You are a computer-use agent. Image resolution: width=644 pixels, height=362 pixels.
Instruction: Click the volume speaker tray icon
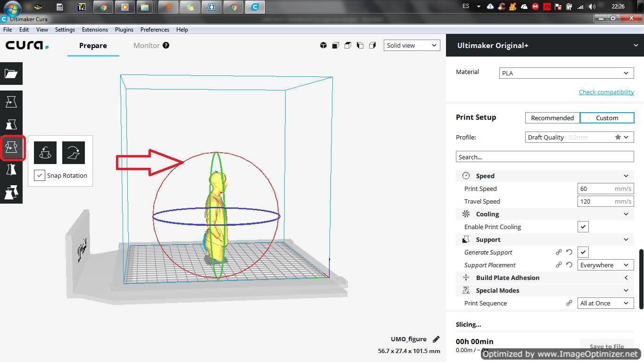tap(592, 7)
